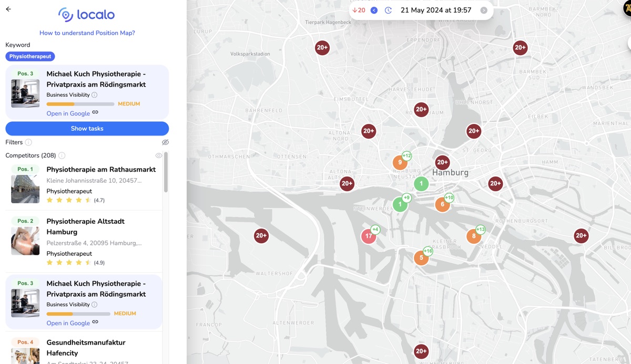631x364 pixels.
Task: Click the 20+ marker near Rotherbaum
Action: tap(421, 110)
